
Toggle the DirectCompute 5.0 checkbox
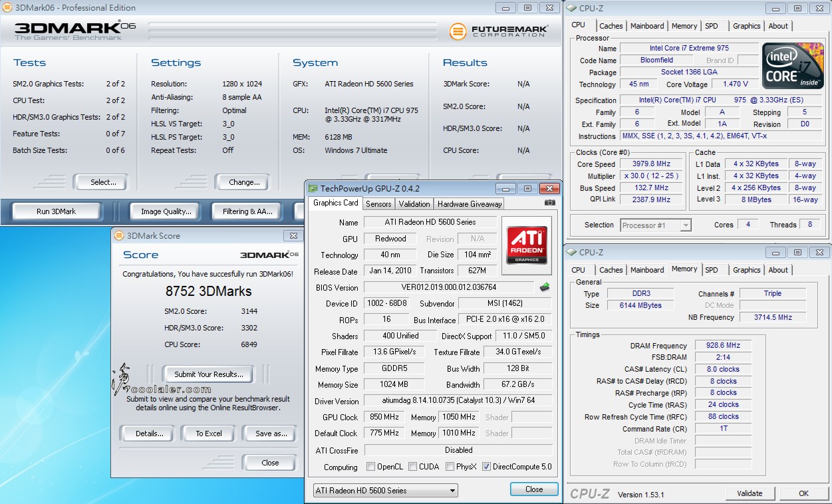pyautogui.click(x=486, y=467)
